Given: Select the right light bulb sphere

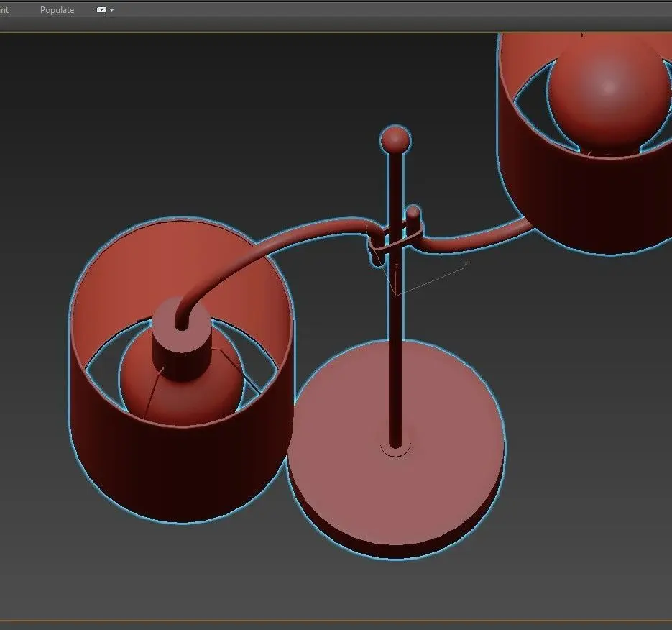Looking at the screenshot, I should click(609, 92).
